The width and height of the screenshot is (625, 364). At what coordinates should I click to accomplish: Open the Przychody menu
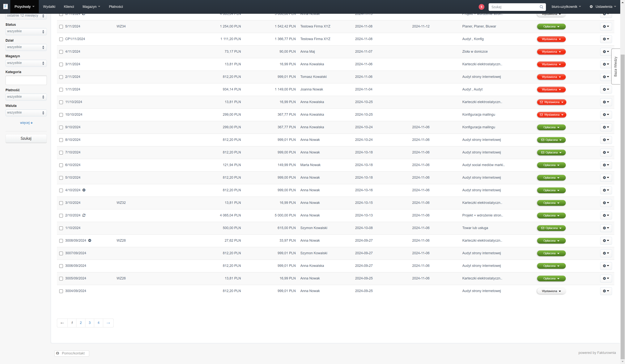coord(24,7)
